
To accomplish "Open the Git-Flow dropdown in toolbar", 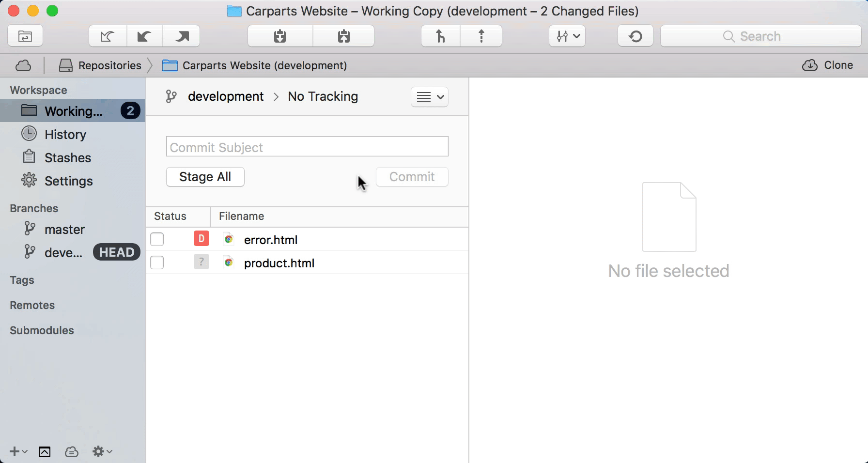I will pyautogui.click(x=567, y=36).
